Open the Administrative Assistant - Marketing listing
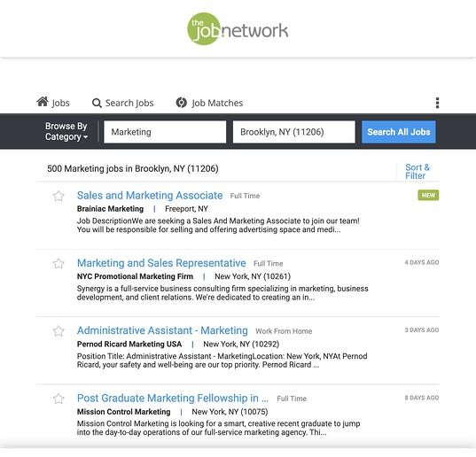The image size is (476, 457). tap(162, 330)
